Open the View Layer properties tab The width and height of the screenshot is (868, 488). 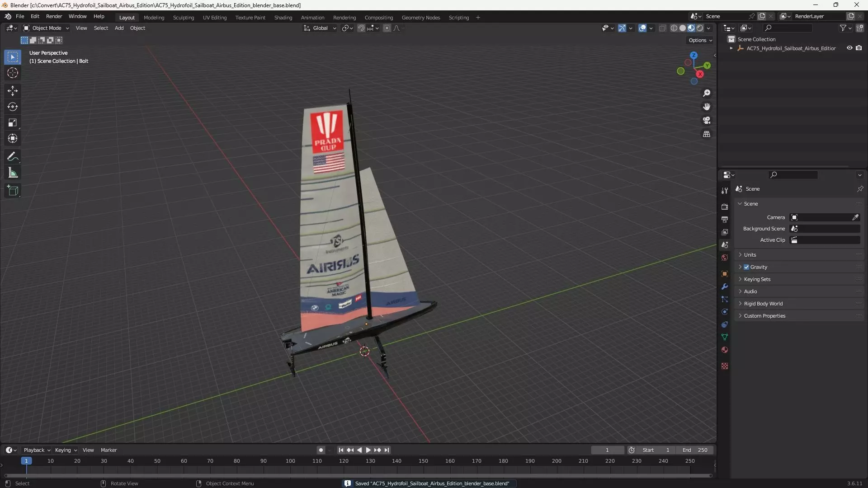click(x=725, y=232)
